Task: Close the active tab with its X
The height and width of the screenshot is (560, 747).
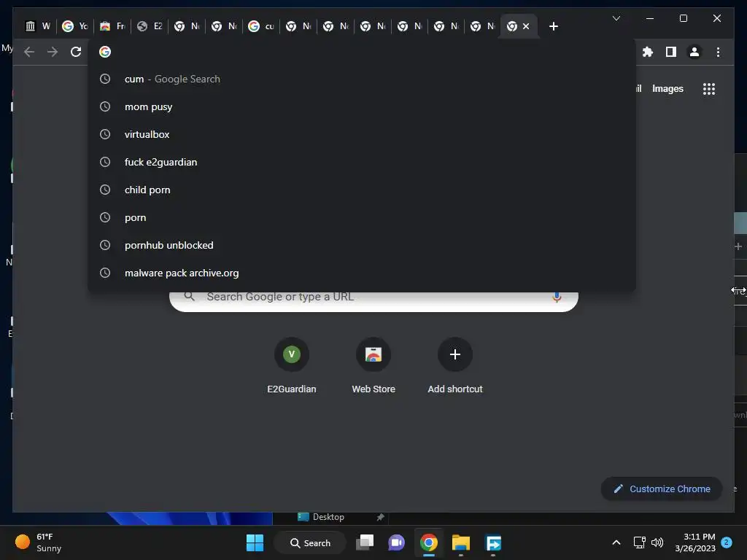Action: pos(526,26)
